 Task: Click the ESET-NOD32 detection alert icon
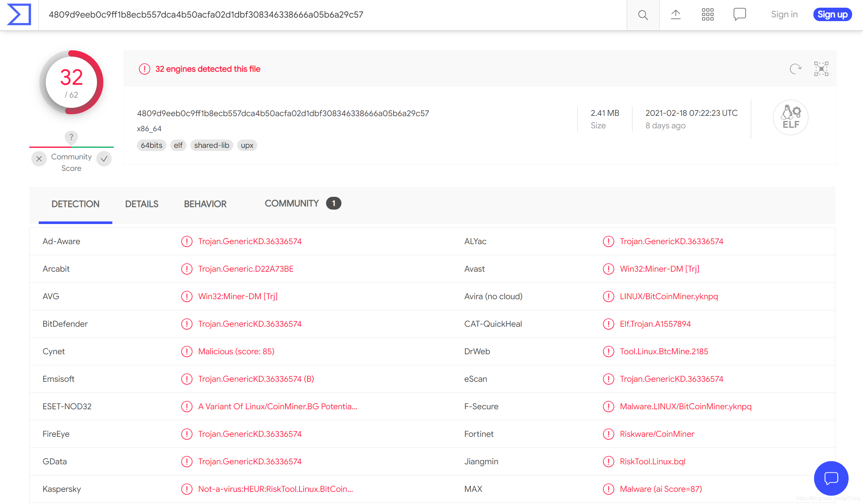click(187, 406)
